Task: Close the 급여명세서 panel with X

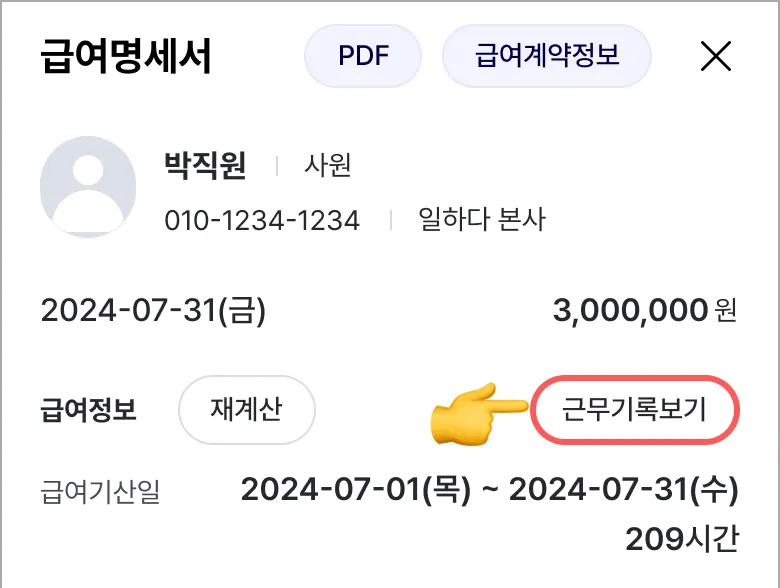Action: pos(715,56)
